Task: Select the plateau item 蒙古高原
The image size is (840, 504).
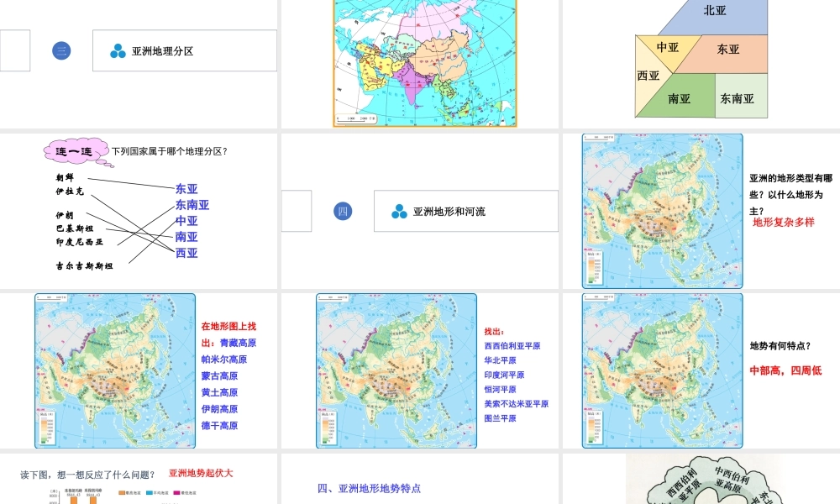Action: (x=219, y=376)
